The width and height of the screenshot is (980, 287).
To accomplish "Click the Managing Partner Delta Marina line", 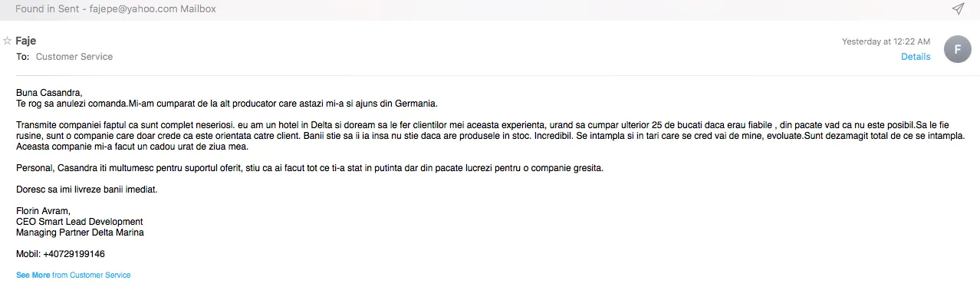I will point(80,233).
